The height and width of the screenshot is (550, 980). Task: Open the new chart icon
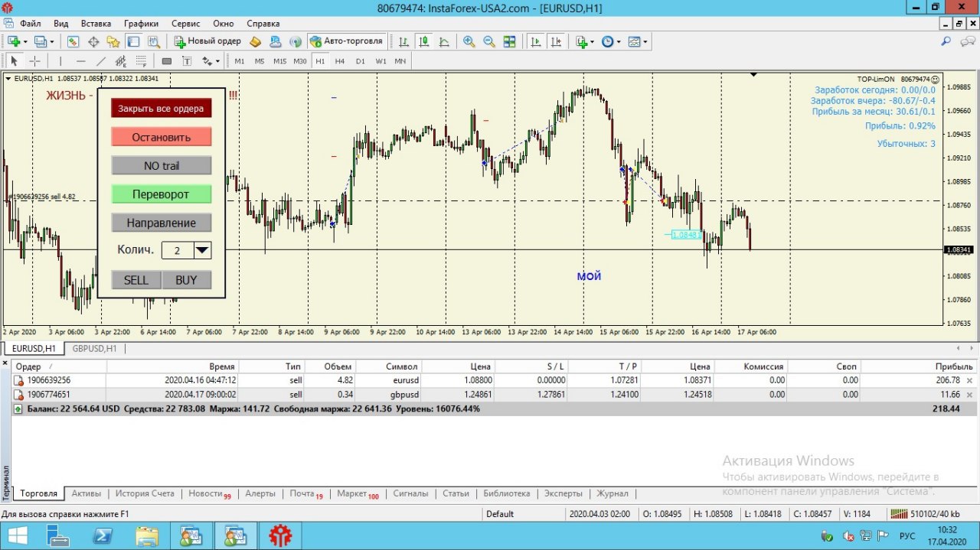click(x=14, y=41)
